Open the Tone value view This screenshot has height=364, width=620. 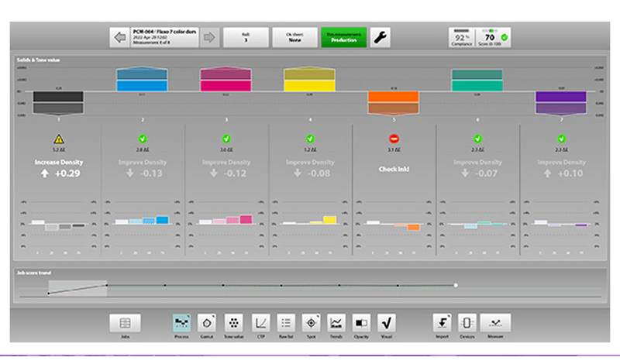[234, 323]
